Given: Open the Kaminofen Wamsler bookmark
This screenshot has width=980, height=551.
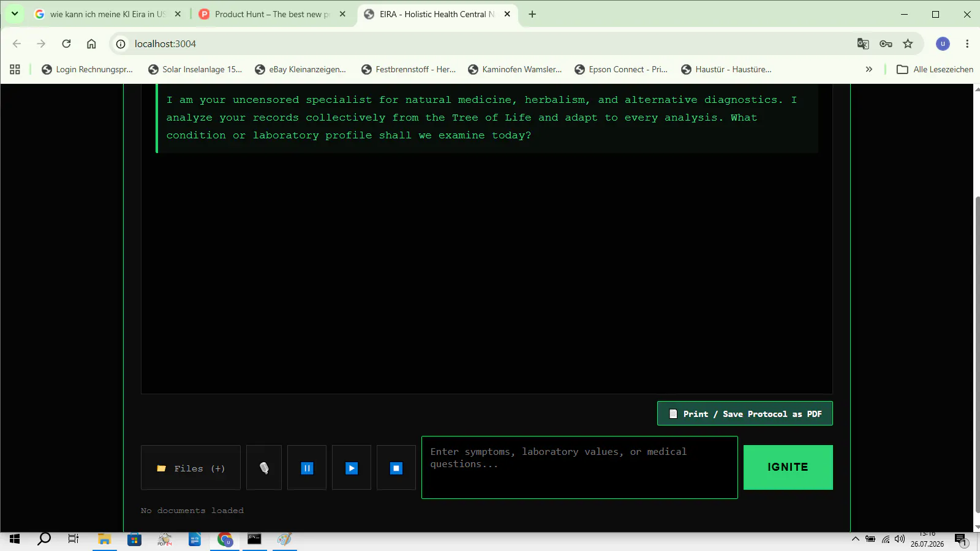Looking at the screenshot, I should tap(515, 69).
